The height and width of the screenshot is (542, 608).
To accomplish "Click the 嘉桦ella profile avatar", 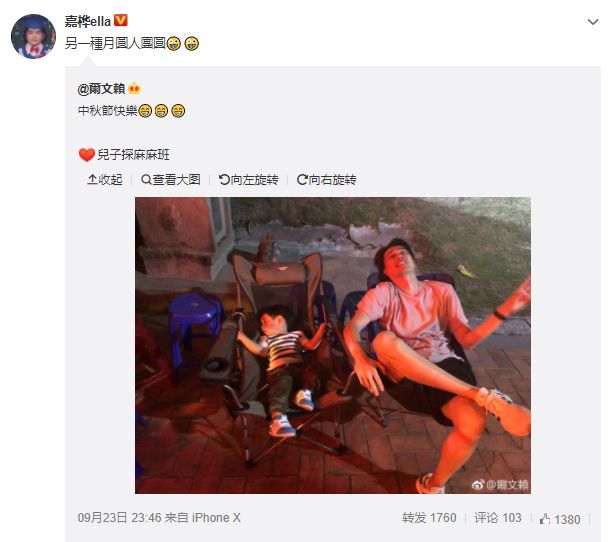I will pyautogui.click(x=33, y=36).
